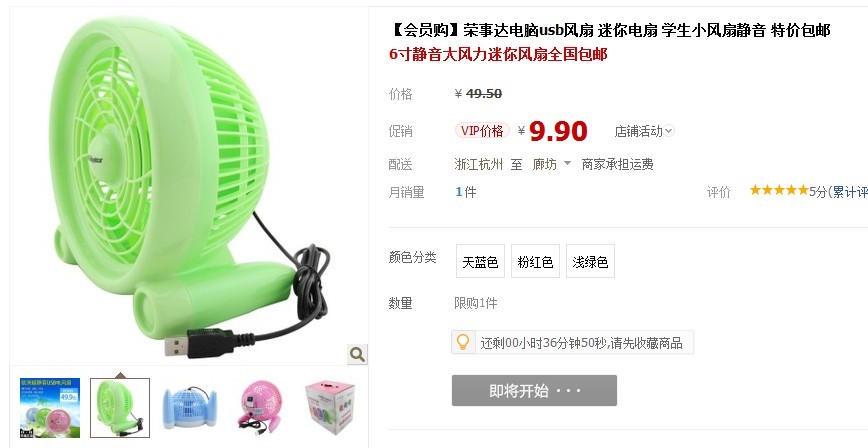Click the lightbulb tip icon

pyautogui.click(x=463, y=342)
